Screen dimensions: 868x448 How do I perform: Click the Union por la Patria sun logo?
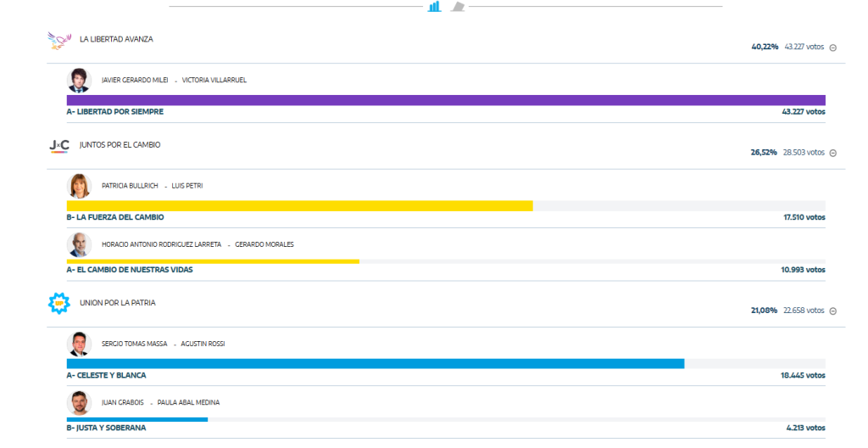59,303
